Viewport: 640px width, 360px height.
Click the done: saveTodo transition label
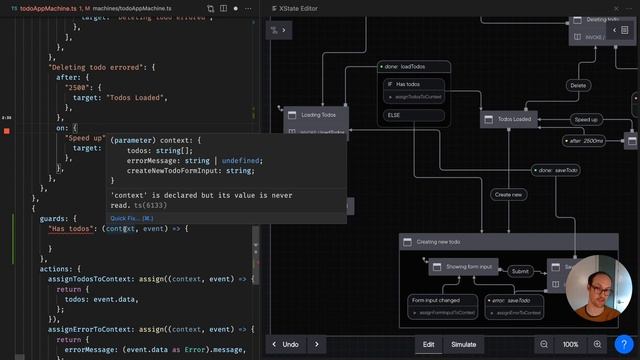pyautogui.click(x=556, y=170)
